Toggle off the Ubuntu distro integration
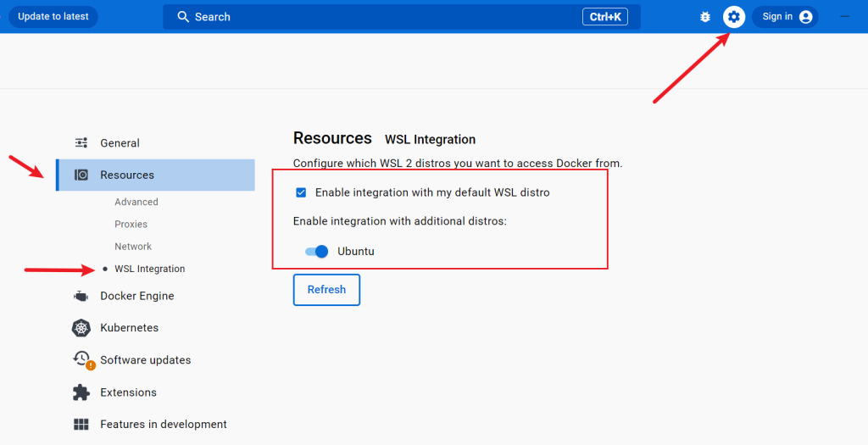868x445 pixels. coord(316,252)
